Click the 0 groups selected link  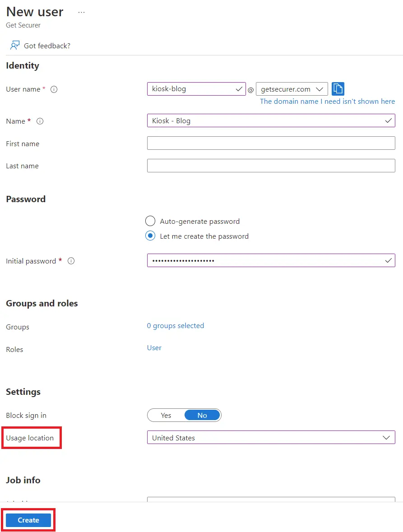coord(176,326)
